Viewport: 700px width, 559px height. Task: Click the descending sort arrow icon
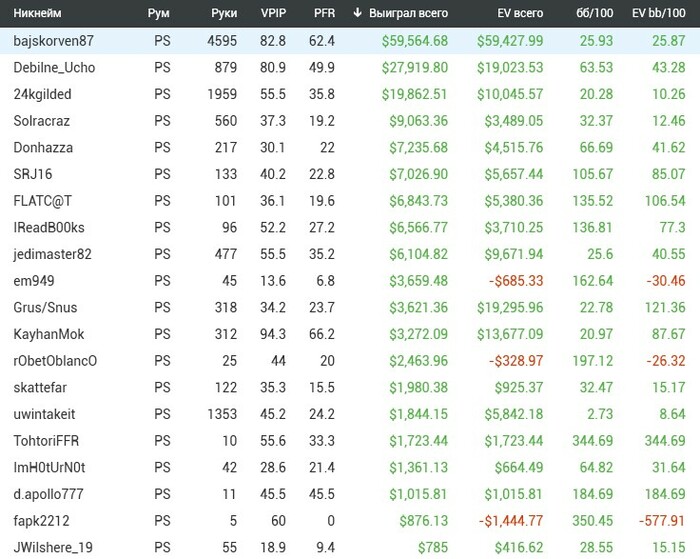(358, 13)
